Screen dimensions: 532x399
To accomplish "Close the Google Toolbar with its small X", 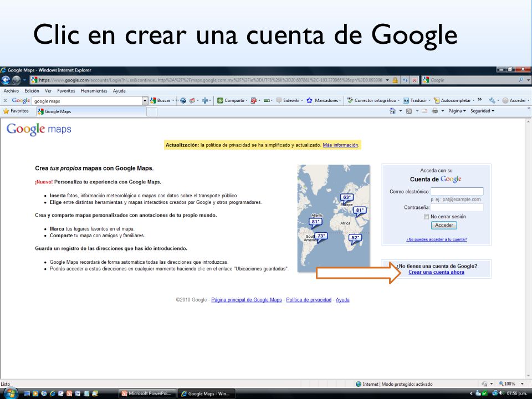I will pyautogui.click(x=5, y=100).
